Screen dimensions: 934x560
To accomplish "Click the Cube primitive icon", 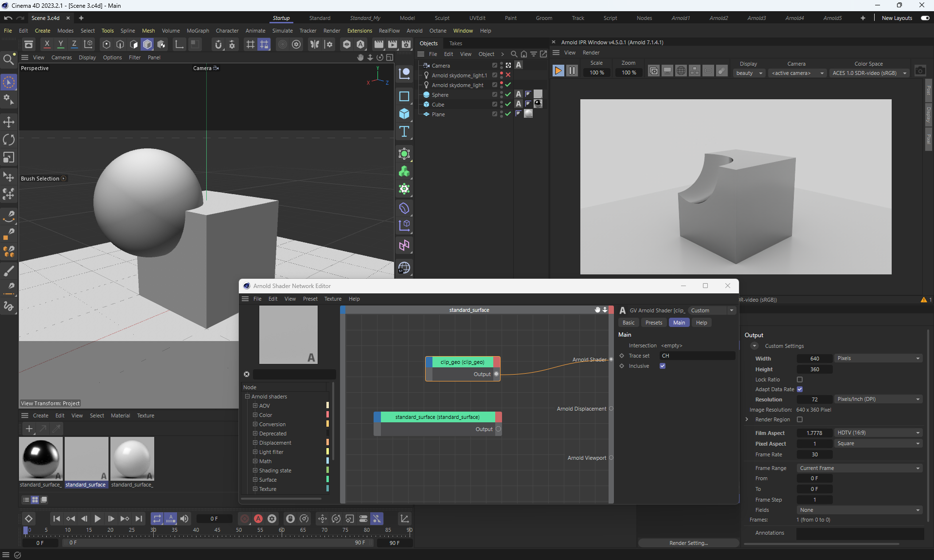I will [x=404, y=114].
